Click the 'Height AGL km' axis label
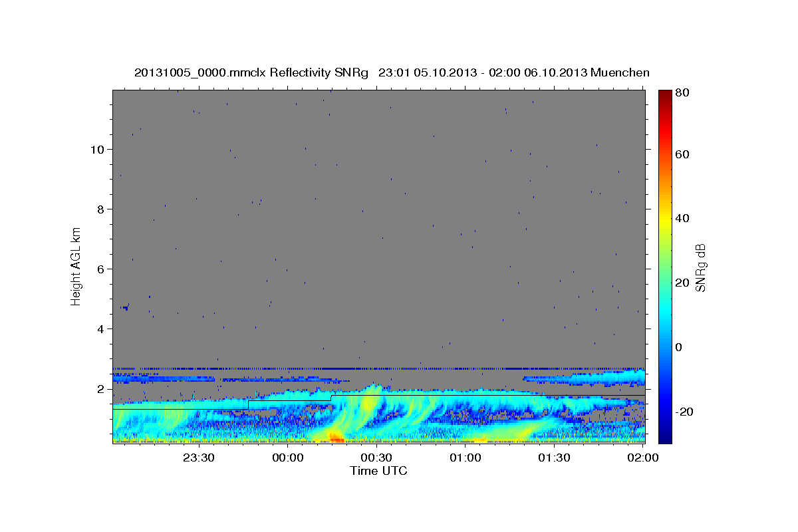Image resolution: width=798 pixels, height=532 pixels. tap(76, 267)
